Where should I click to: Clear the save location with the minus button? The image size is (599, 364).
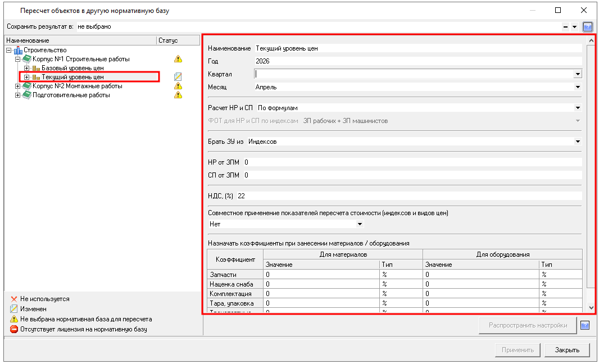pos(565,26)
